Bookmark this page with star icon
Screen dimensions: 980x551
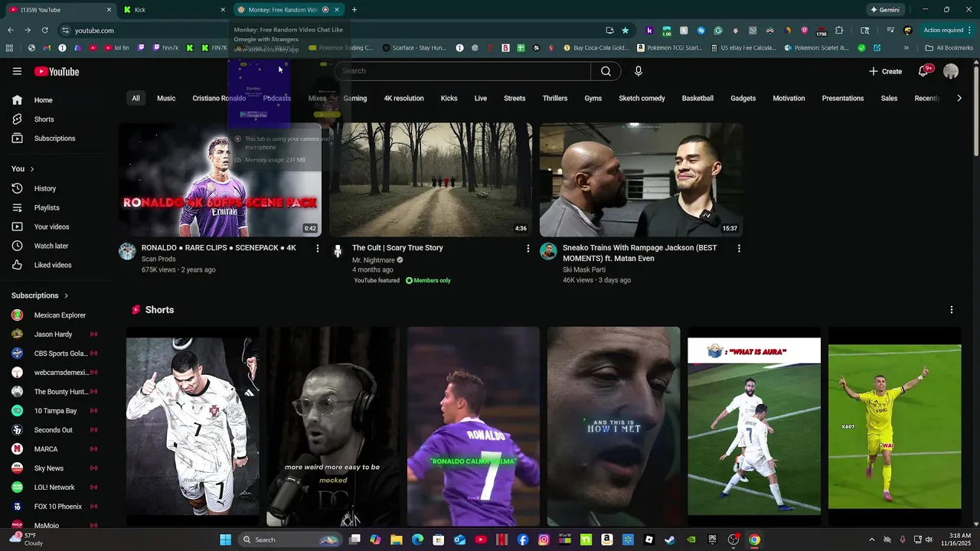626,31
